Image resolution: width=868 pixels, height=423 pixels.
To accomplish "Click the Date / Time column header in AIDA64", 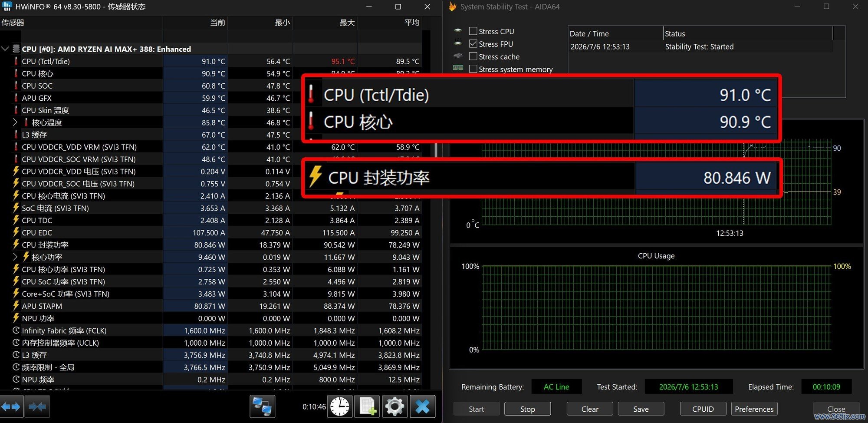I will pyautogui.click(x=615, y=33).
